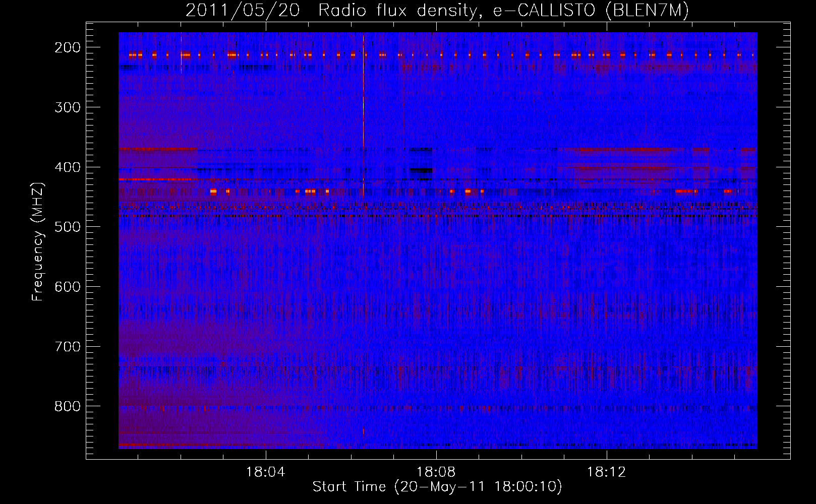816x504 pixels.
Task: Click the 18:08 time tick label
Action: pos(436,472)
